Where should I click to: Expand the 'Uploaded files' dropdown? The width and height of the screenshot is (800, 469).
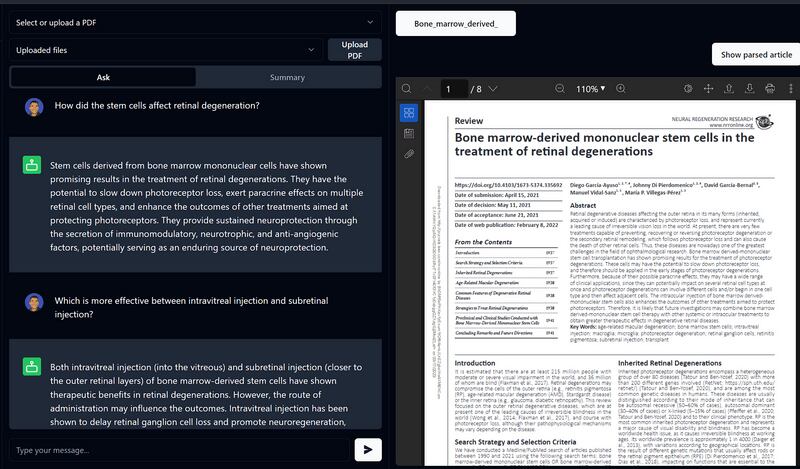[x=166, y=50]
